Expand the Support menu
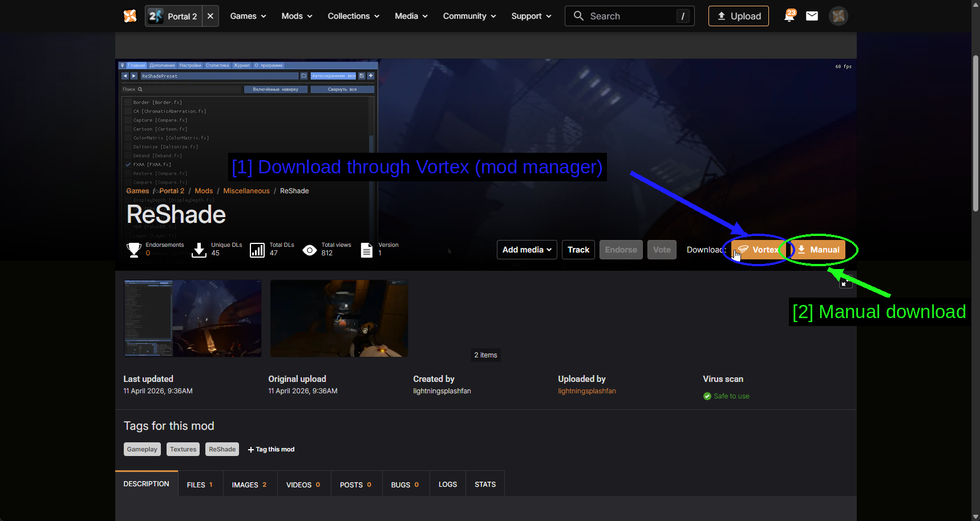Screen dimensions: 980x521 (x=531, y=16)
